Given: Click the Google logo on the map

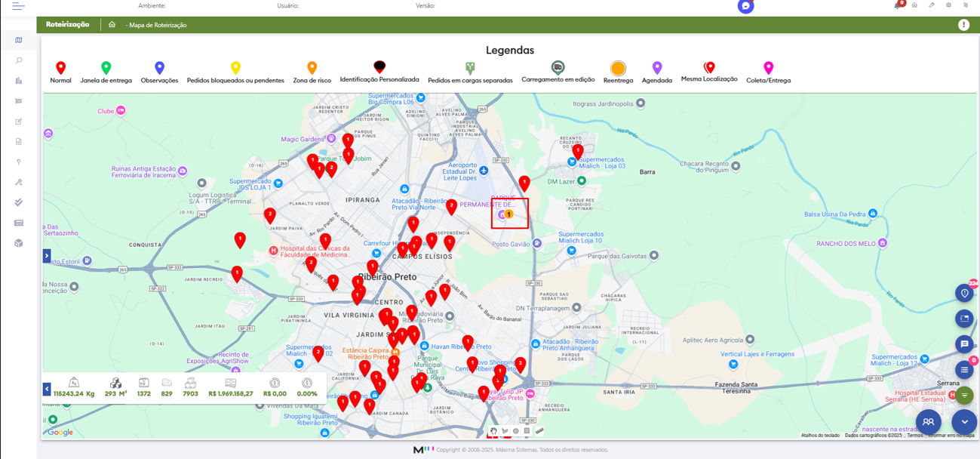Looking at the screenshot, I should point(60,433).
